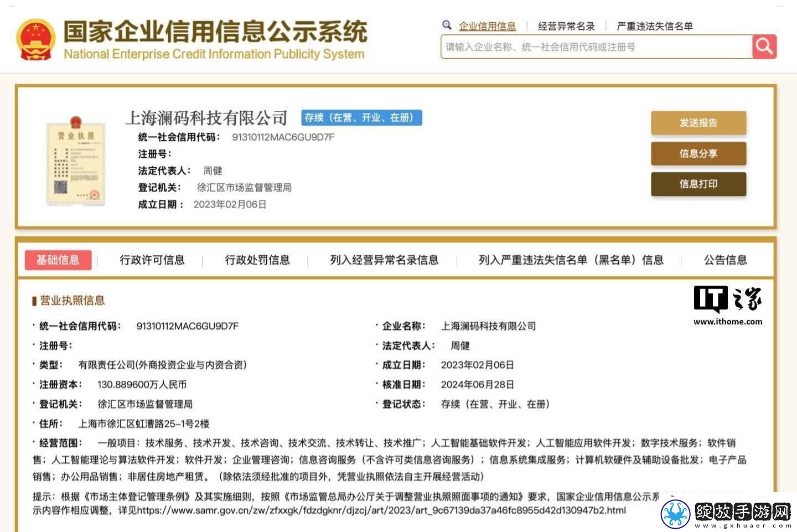
Task: Select the 严重违法失信名单 search category
Action: pyautogui.click(x=655, y=26)
